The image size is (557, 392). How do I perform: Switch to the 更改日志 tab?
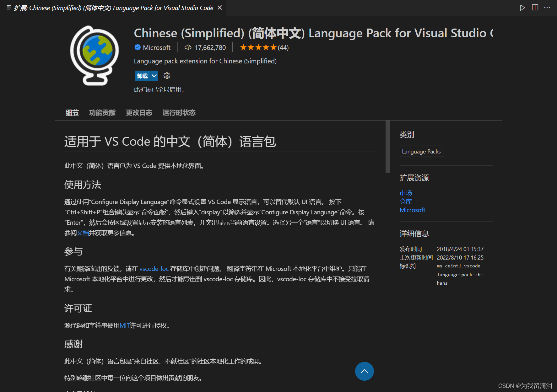click(139, 113)
